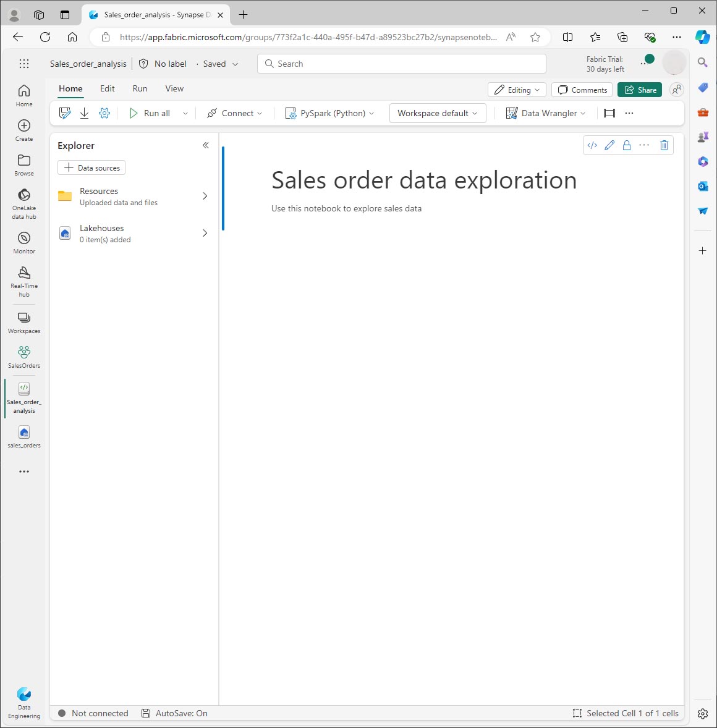Viewport: 717px width, 728px height.
Task: Open notebook settings gear icon
Action: coord(104,113)
